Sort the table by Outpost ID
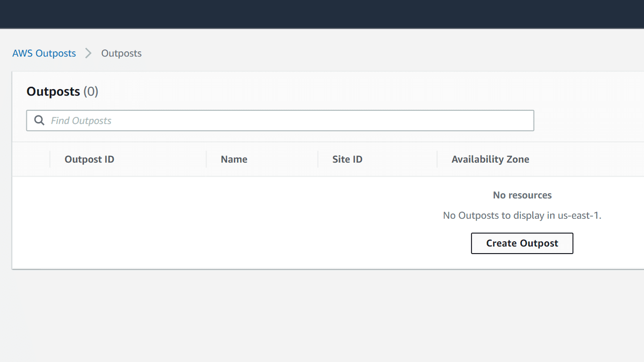 tap(89, 159)
